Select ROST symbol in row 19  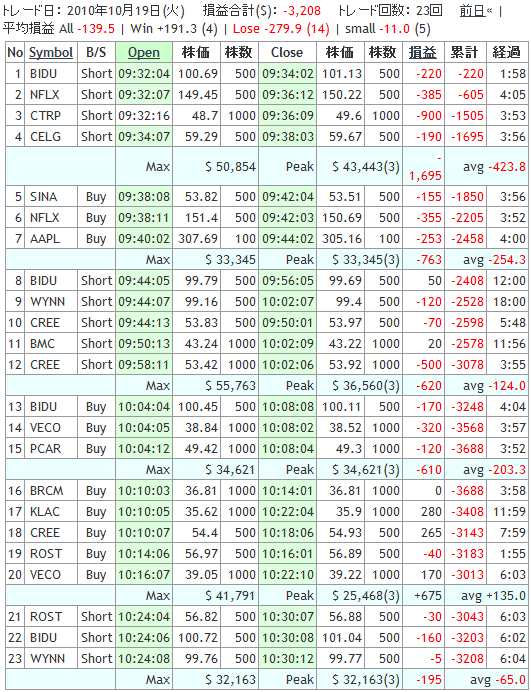pyautogui.click(x=45, y=554)
